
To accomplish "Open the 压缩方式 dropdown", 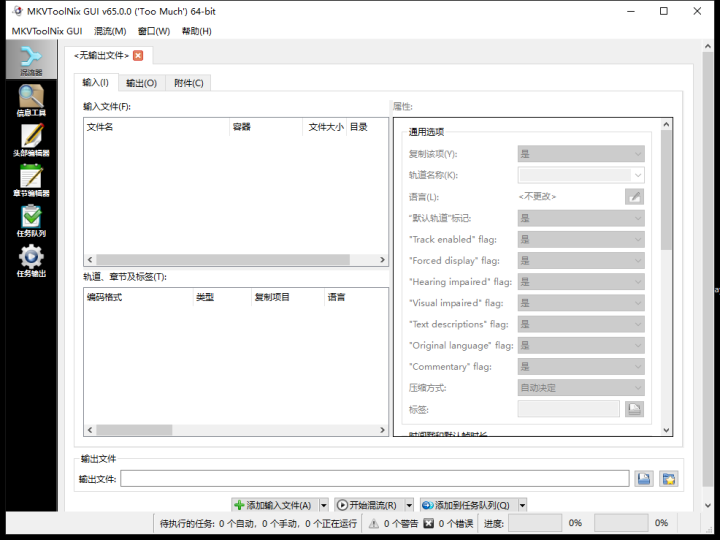I will 581,388.
